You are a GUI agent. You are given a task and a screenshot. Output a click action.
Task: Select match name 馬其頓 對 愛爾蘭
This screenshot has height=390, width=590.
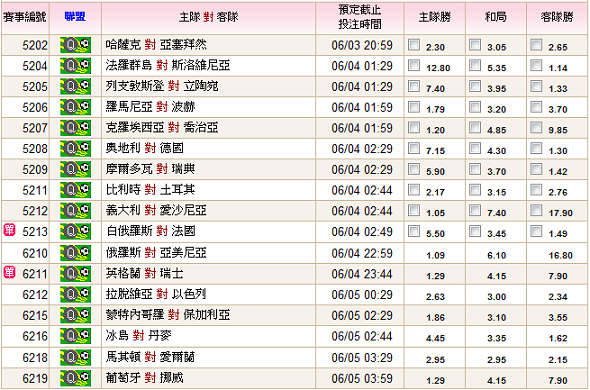click(150, 357)
